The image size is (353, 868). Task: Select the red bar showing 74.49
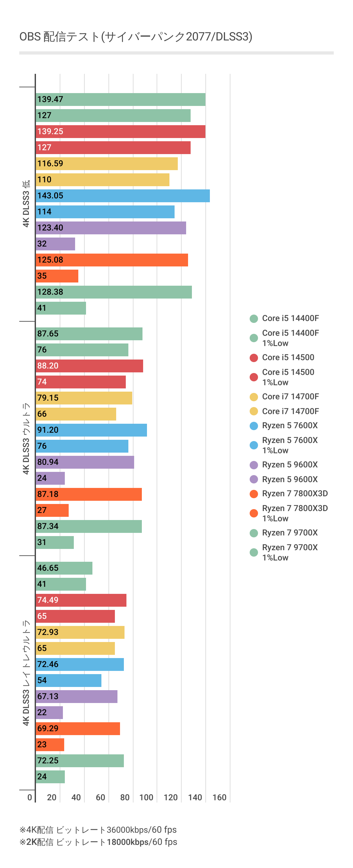click(81, 600)
